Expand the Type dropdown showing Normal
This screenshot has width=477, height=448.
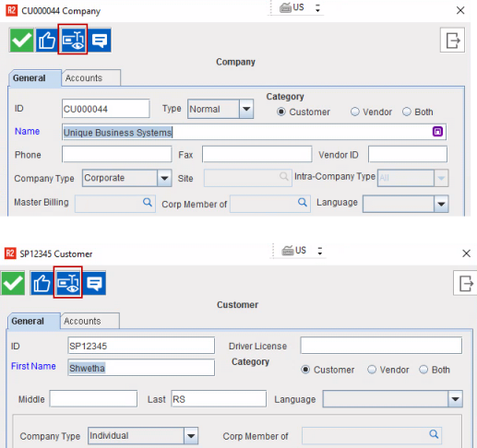point(246,109)
